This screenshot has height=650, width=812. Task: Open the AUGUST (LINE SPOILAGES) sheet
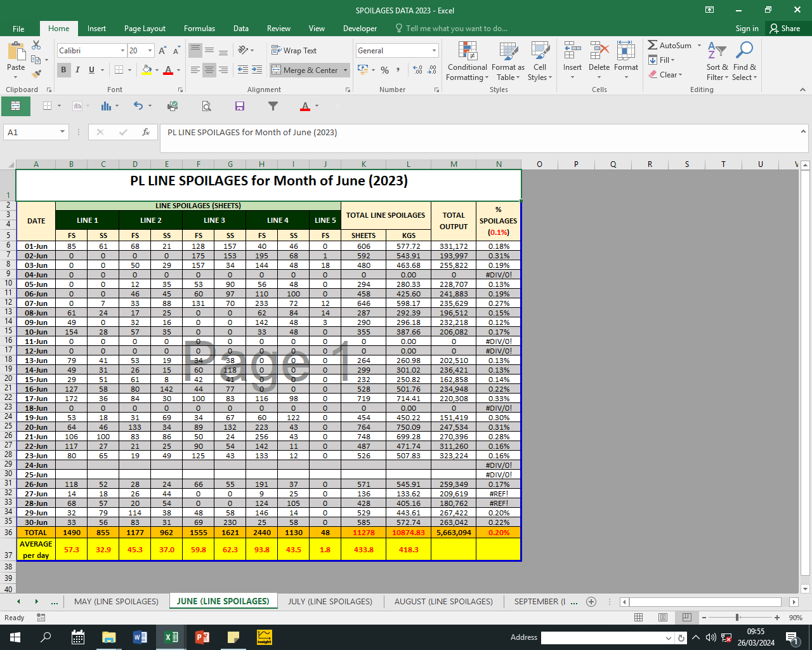[x=443, y=602]
